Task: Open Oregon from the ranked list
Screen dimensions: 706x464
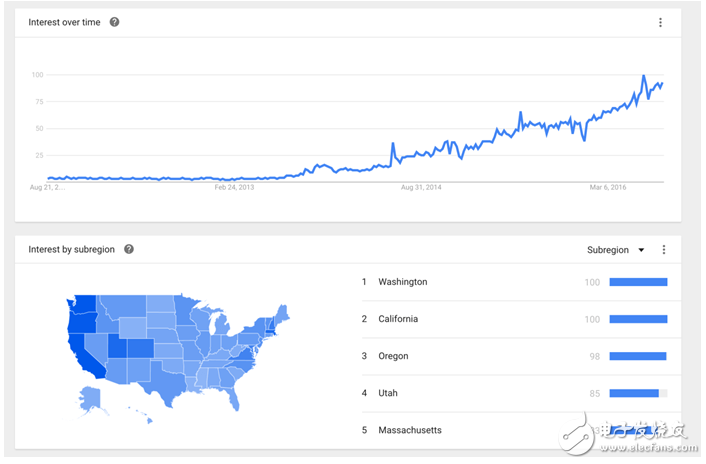Action: (393, 356)
